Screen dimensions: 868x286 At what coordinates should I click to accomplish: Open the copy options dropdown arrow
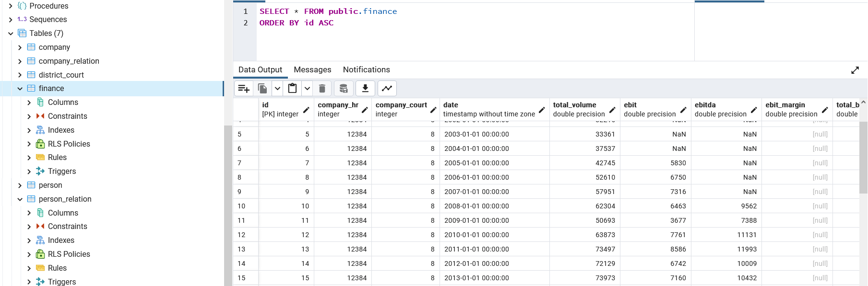tap(277, 89)
